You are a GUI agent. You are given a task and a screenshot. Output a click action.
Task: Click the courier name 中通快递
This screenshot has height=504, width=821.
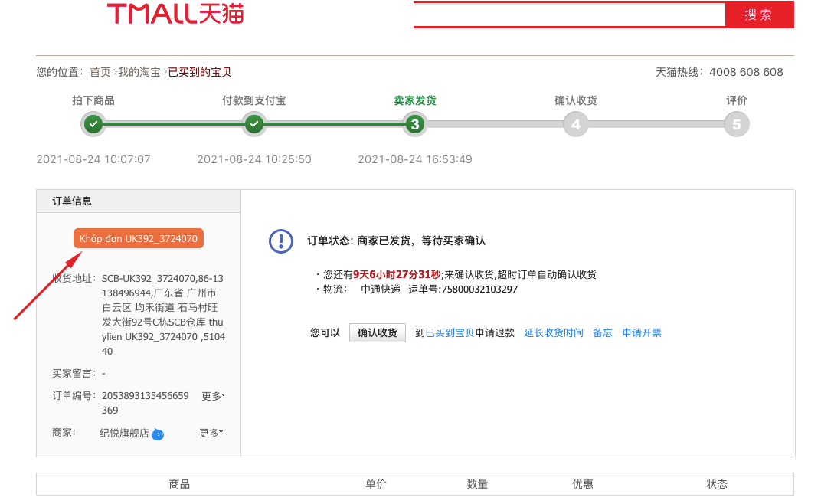tap(381, 290)
